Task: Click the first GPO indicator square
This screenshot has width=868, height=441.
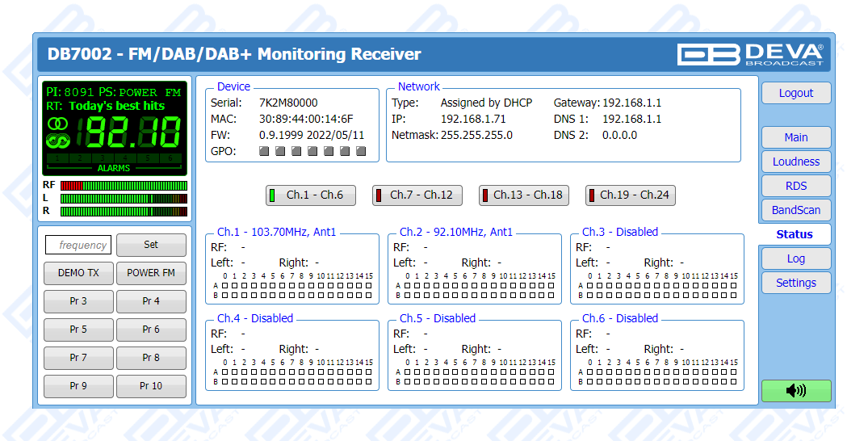Action: (264, 151)
